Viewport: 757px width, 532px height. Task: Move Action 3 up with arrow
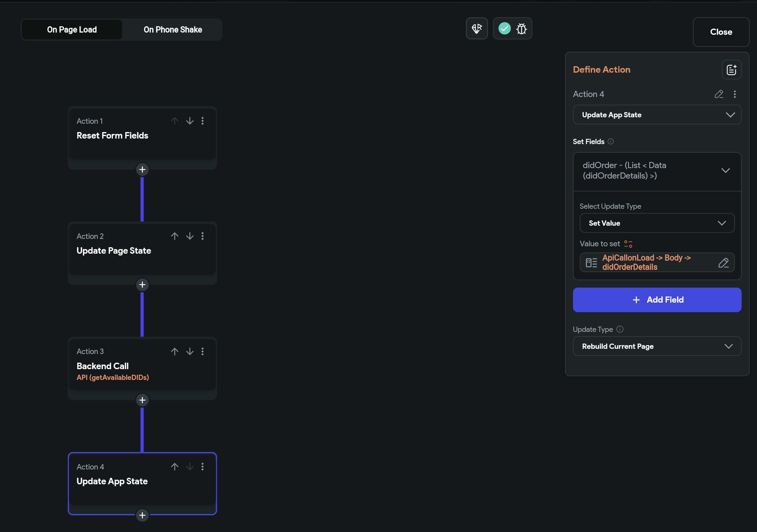click(x=175, y=351)
